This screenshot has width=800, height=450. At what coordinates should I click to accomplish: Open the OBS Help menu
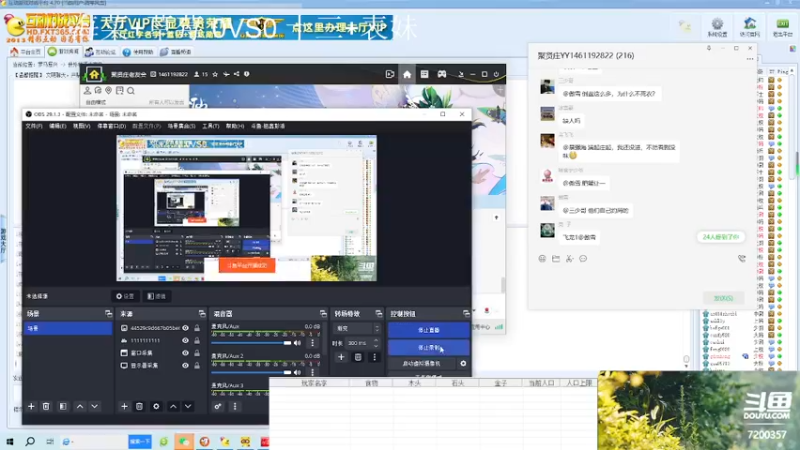(235, 126)
